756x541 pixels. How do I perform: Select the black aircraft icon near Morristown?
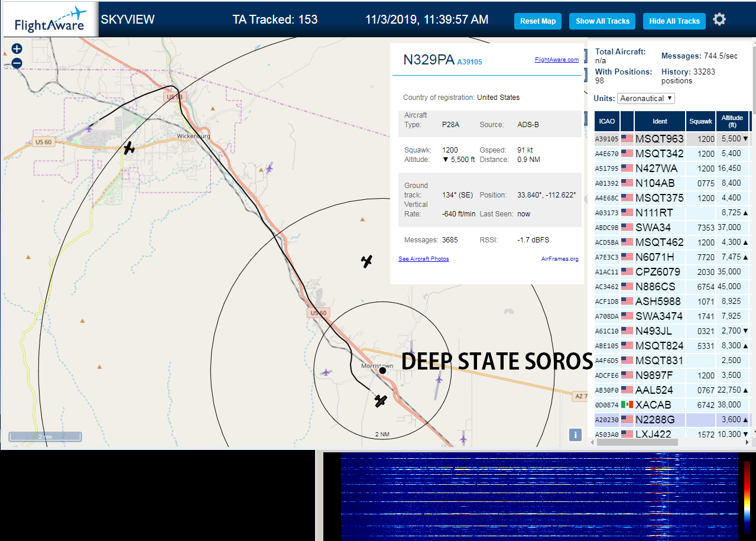pos(381,401)
